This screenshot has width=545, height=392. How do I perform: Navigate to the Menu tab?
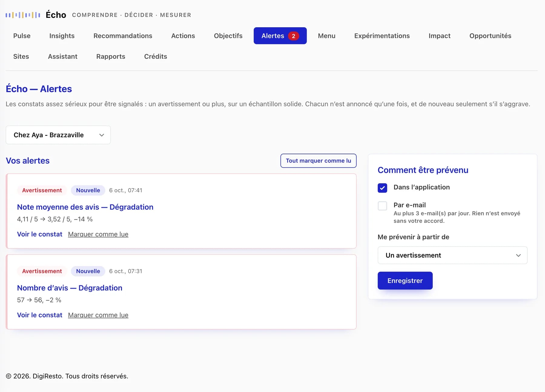[327, 36]
